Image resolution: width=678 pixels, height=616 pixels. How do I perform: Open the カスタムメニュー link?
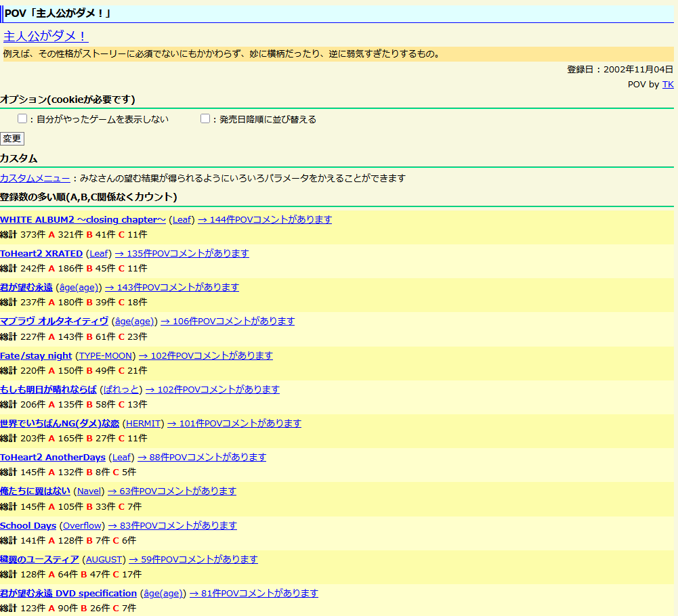tap(35, 178)
